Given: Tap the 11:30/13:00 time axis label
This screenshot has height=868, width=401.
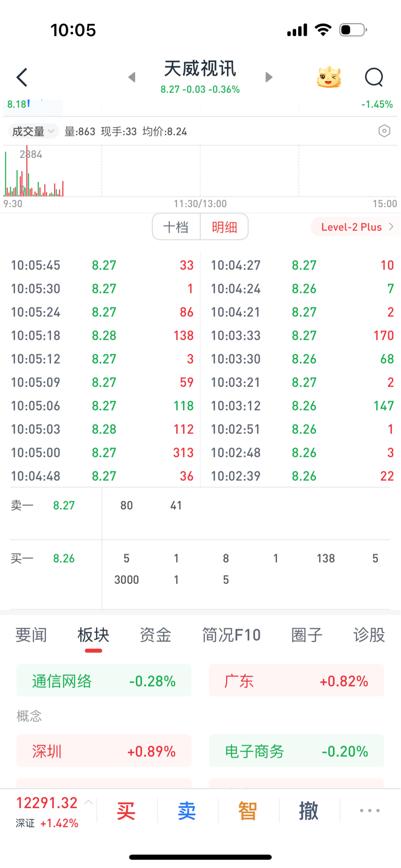Looking at the screenshot, I should click(x=200, y=204).
